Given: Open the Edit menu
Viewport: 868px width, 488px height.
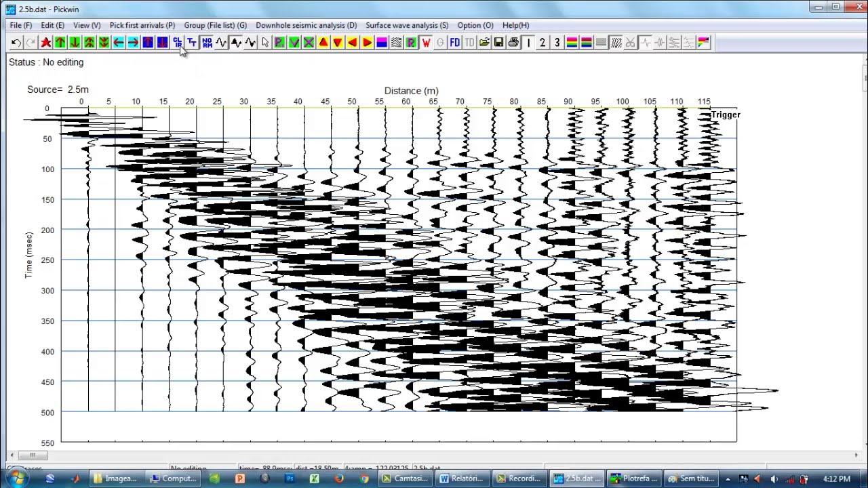Looking at the screenshot, I should point(52,25).
